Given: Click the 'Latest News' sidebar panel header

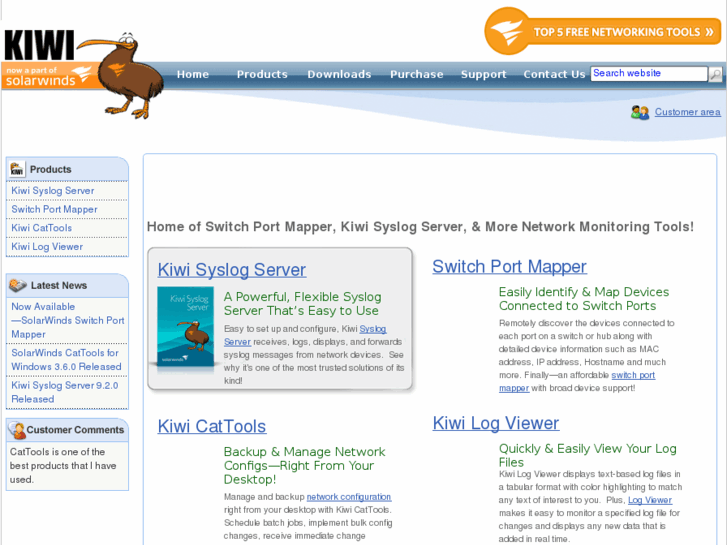Looking at the screenshot, I should pos(67,285).
